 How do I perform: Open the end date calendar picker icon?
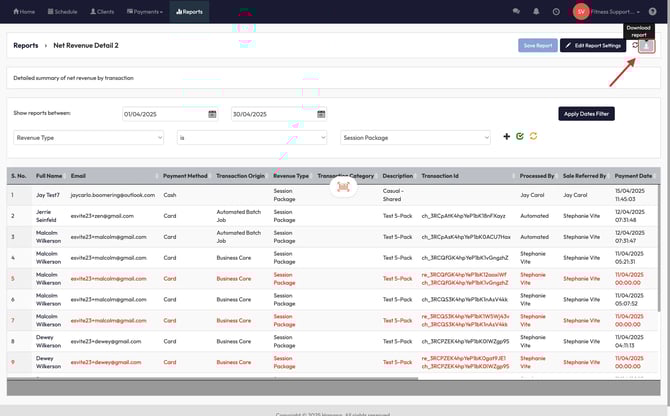[321, 114]
